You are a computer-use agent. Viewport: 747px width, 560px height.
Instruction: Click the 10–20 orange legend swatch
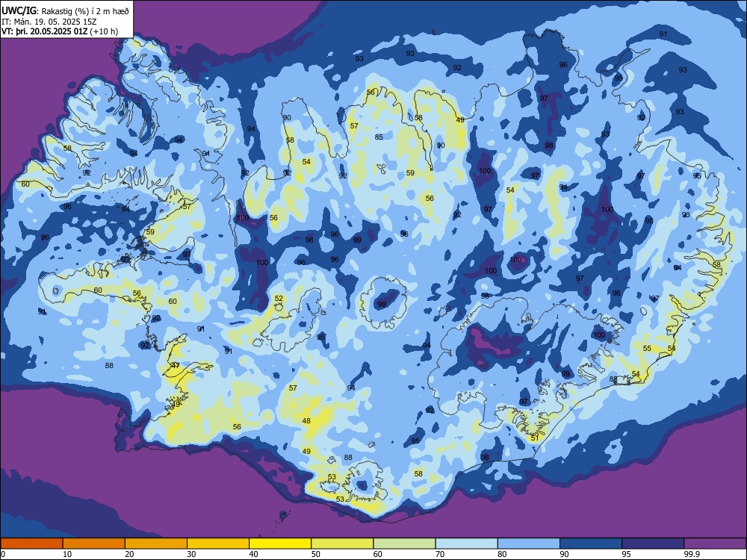coord(94,544)
